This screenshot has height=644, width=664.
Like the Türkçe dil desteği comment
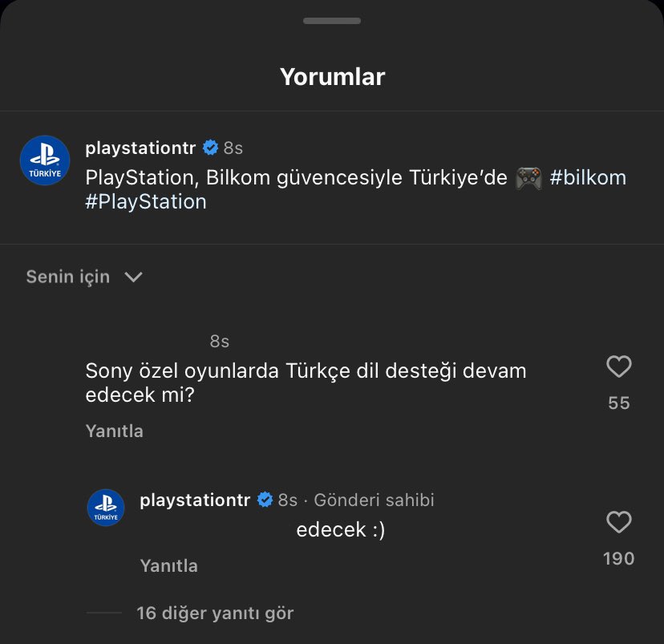618,367
